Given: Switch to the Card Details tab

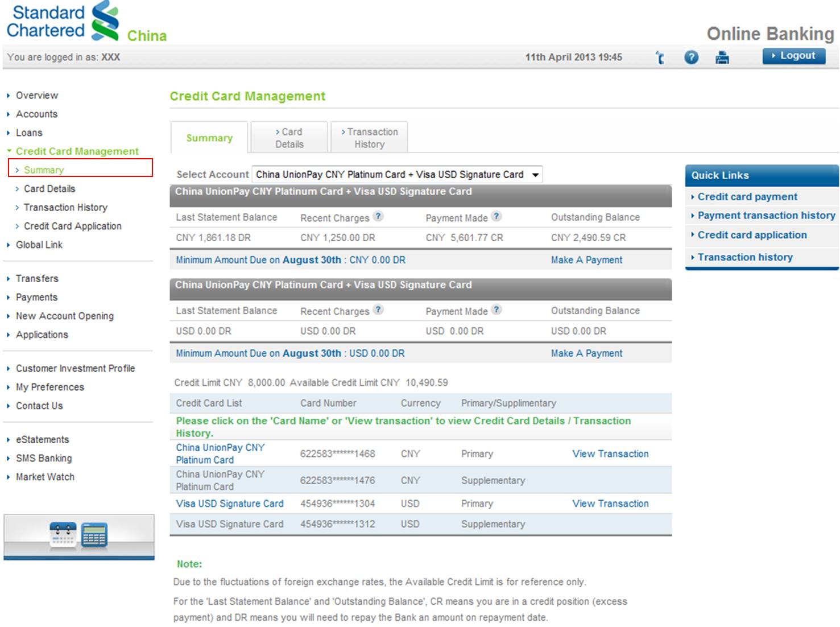Looking at the screenshot, I should click(x=289, y=138).
